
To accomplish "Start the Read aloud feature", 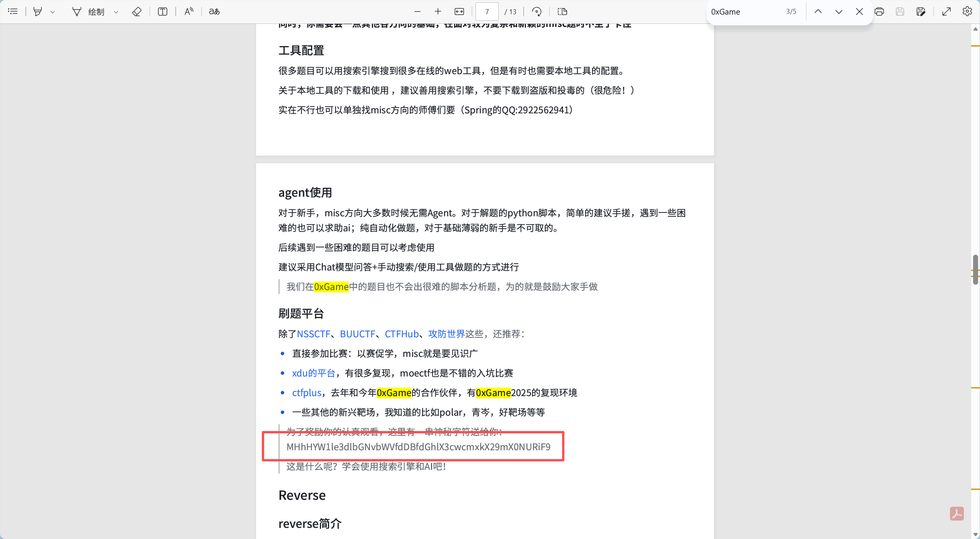I will pos(189,12).
